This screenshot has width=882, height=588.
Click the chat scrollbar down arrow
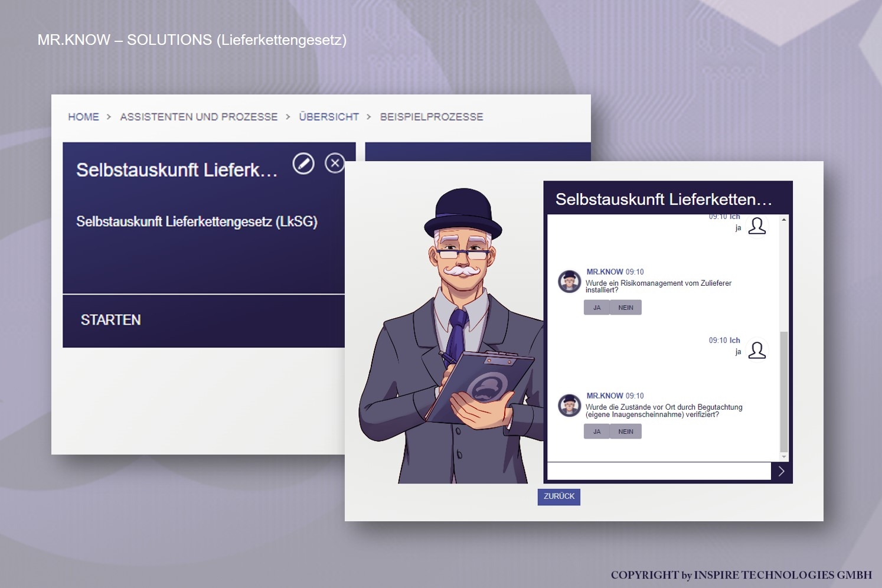point(784,456)
